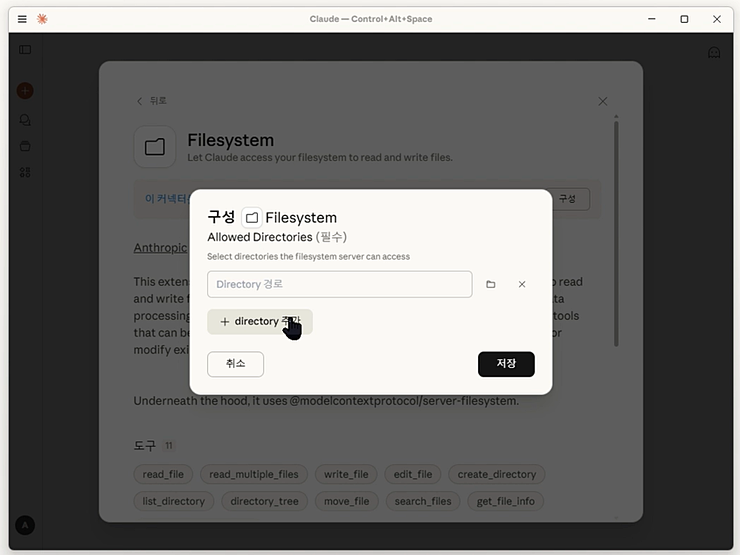Select the list_directory tool chip

(174, 501)
